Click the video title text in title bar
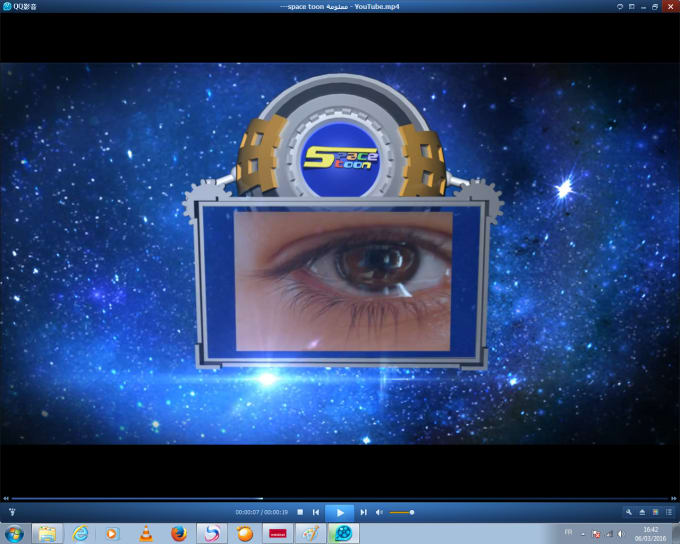 (x=340, y=7)
